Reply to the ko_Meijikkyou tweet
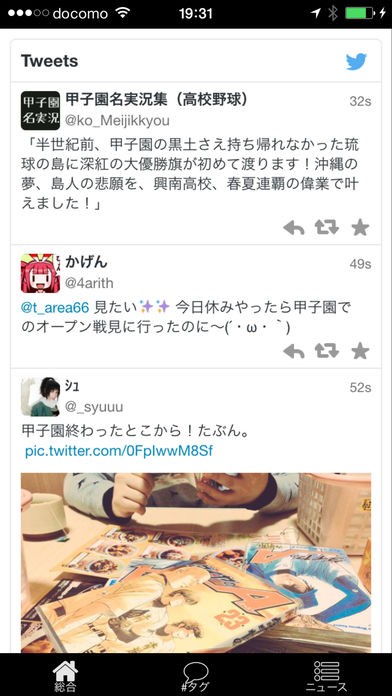The height and width of the screenshot is (696, 392). point(294,228)
